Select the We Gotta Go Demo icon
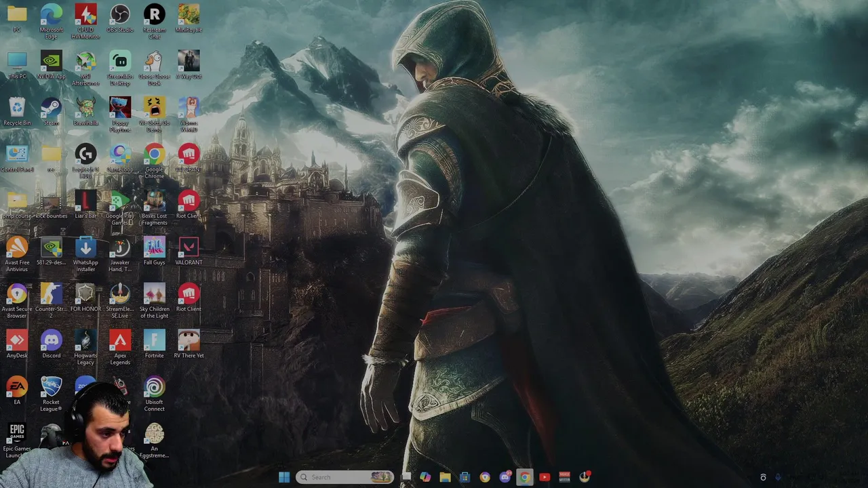The width and height of the screenshot is (868, 488). (x=154, y=114)
